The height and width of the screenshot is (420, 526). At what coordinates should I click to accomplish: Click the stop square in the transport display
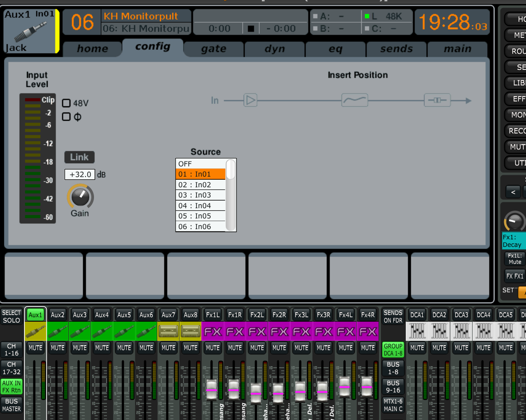(x=251, y=28)
